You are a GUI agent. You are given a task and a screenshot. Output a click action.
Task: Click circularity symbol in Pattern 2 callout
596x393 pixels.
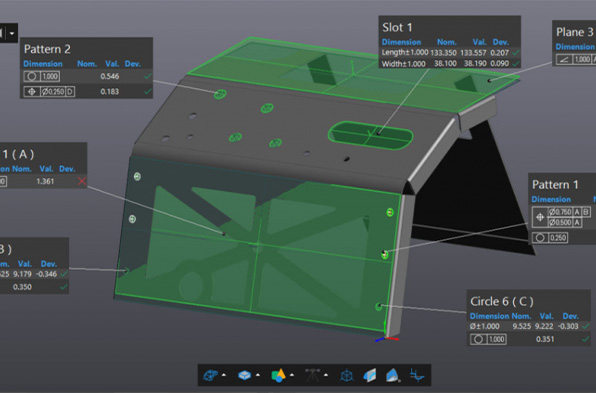pos(32,76)
